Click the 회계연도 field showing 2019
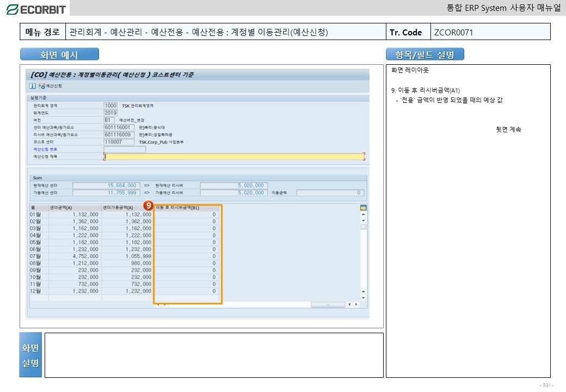Screen dimensions: 566x392 [x=110, y=113]
